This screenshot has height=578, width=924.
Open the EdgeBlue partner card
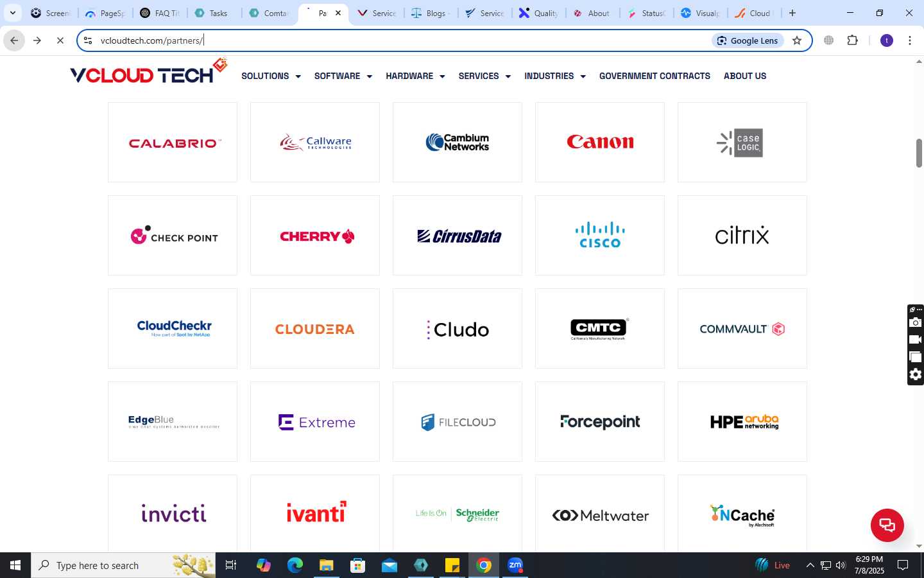click(173, 421)
